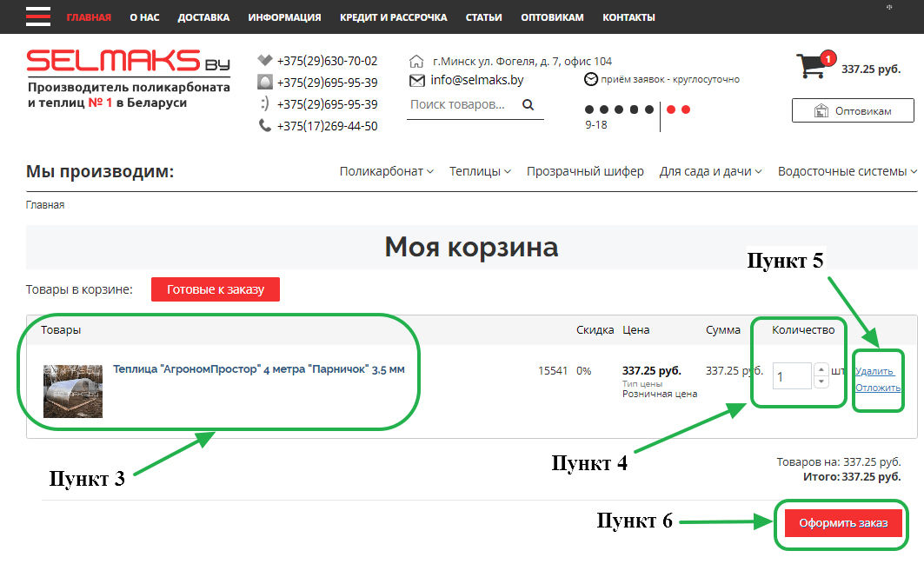Expand the Поликарбонат dropdown
The height and width of the screenshot is (564, 924).
386,172
